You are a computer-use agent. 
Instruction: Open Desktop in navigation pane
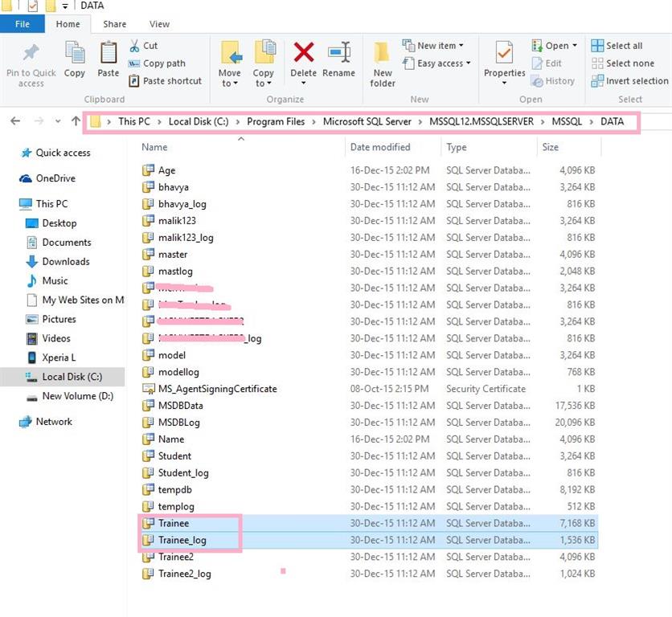click(x=51, y=223)
